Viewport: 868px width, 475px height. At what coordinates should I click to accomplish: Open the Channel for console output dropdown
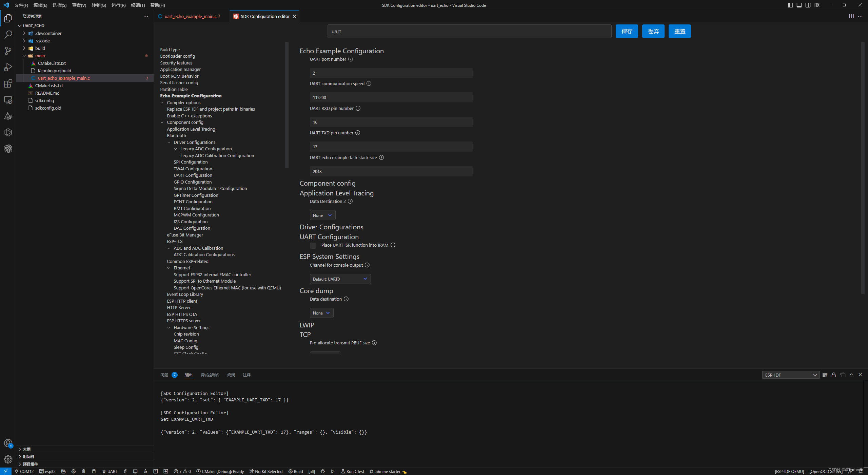point(340,279)
